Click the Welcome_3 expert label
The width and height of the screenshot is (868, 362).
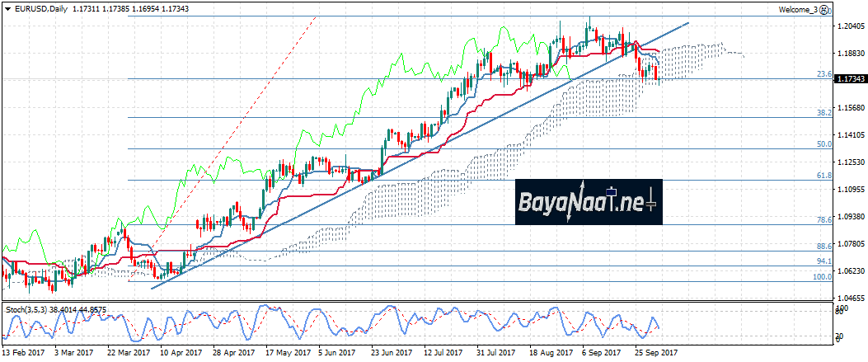click(x=798, y=9)
